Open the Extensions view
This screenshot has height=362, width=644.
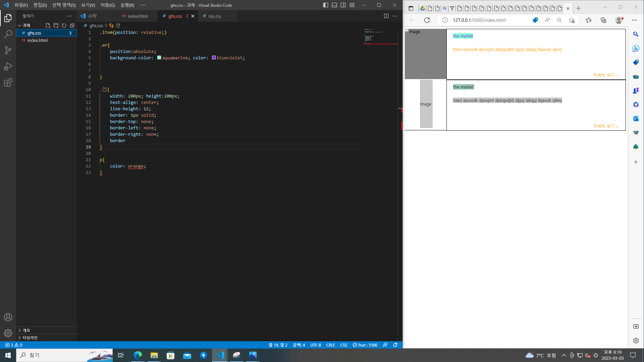8,82
